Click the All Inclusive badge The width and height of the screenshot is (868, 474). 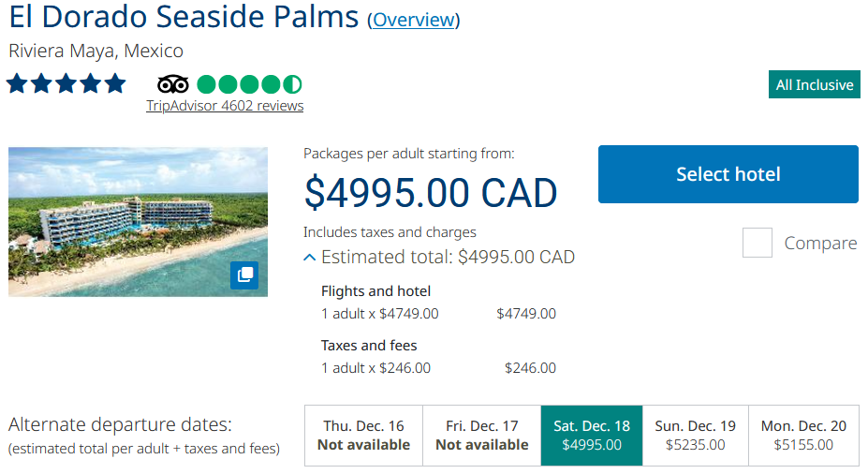point(815,85)
